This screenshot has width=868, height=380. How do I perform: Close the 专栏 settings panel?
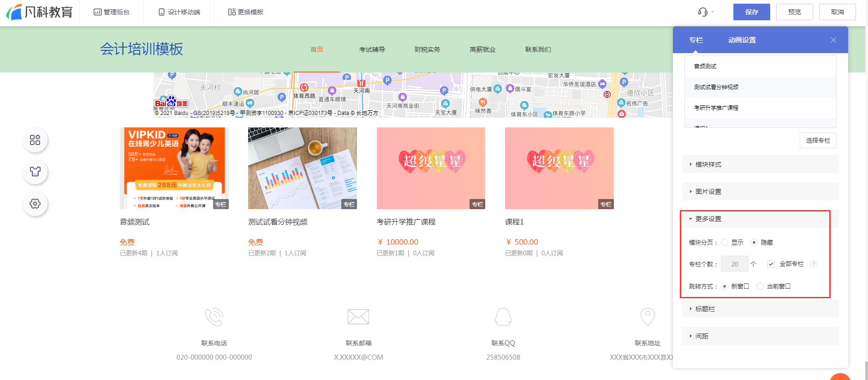pos(833,40)
